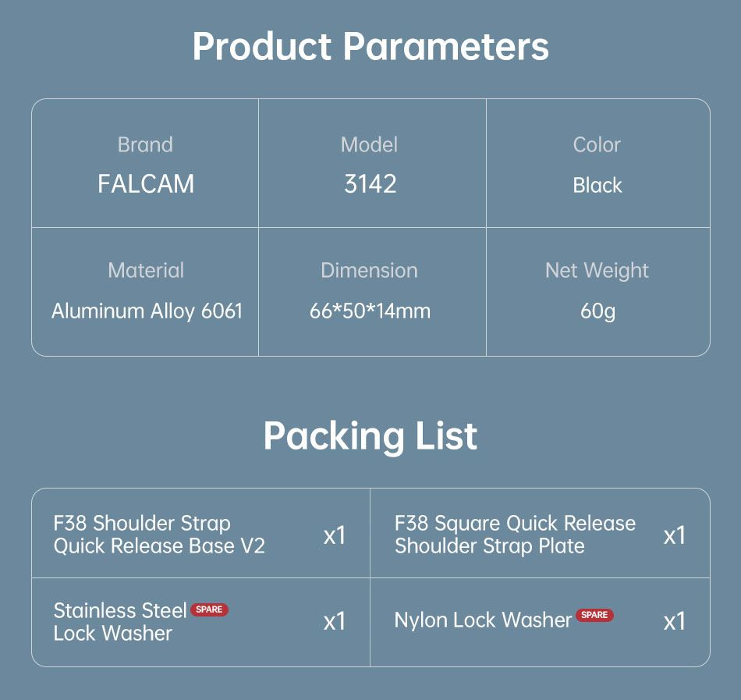Image resolution: width=741 pixels, height=700 pixels.
Task: Click the Color label
Action: click(597, 144)
